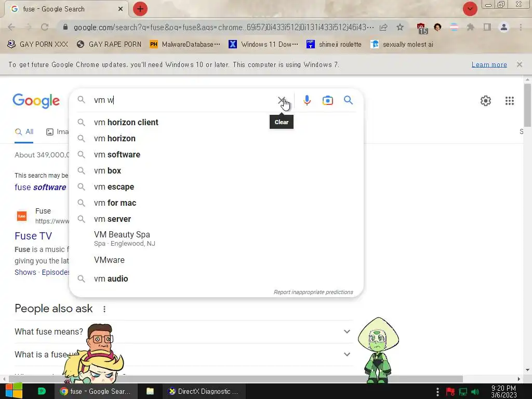Screen dimensions: 532x399
Task: Open the clock showing 9:20 PM
Action: coord(503,392)
